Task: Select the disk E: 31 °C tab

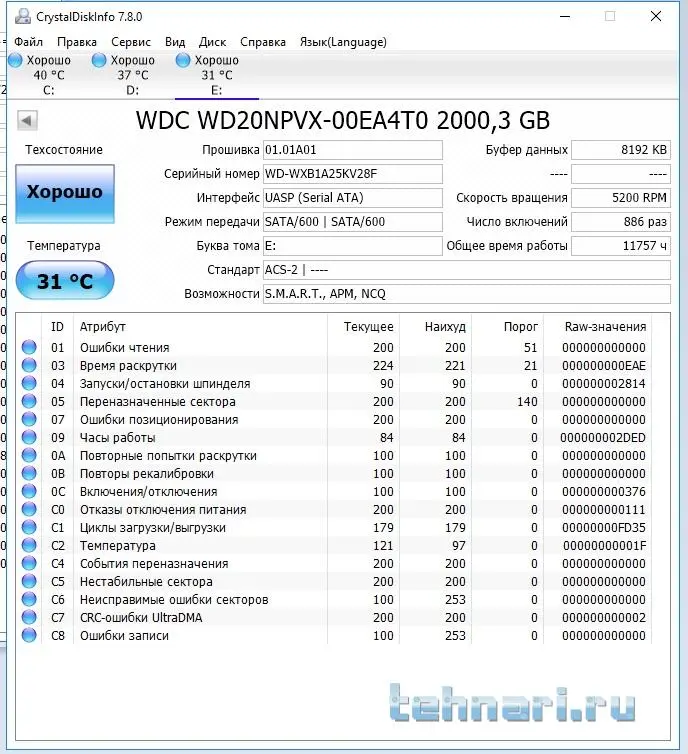Action: point(217,75)
